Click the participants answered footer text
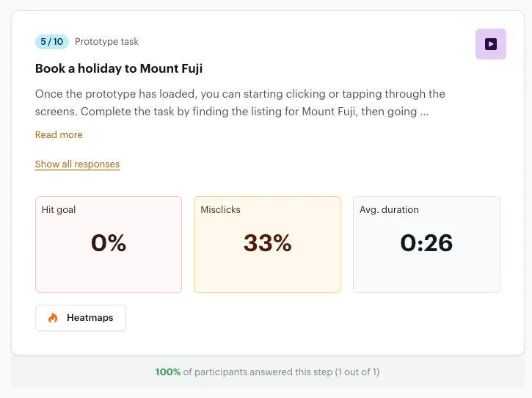 283,372
